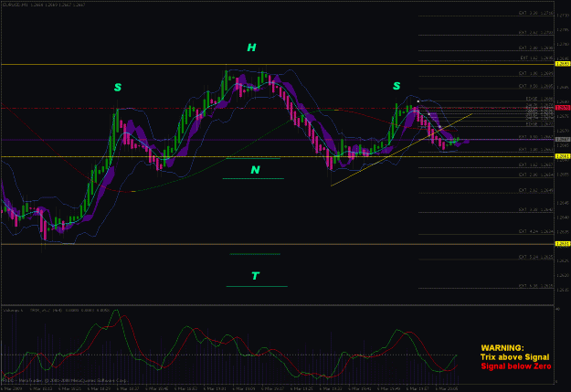Click the EXT 4.24 level label
The height and width of the screenshot is (392, 571).
pyautogui.click(x=535, y=231)
